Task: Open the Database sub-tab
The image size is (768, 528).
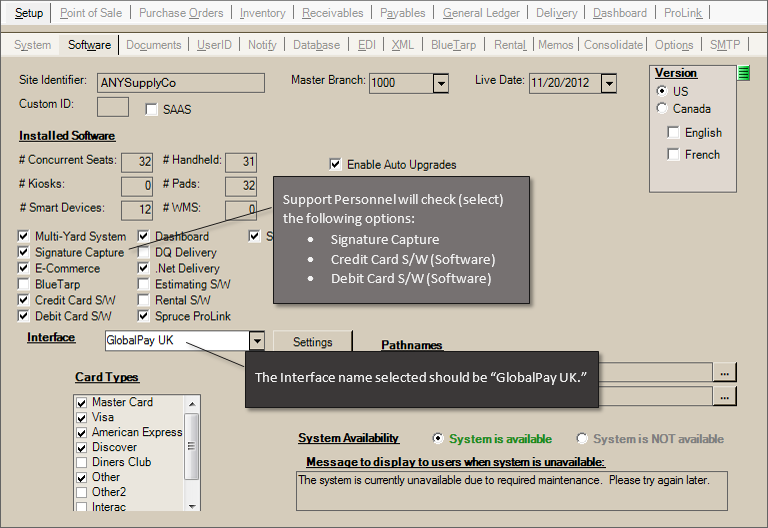Action: [316, 45]
